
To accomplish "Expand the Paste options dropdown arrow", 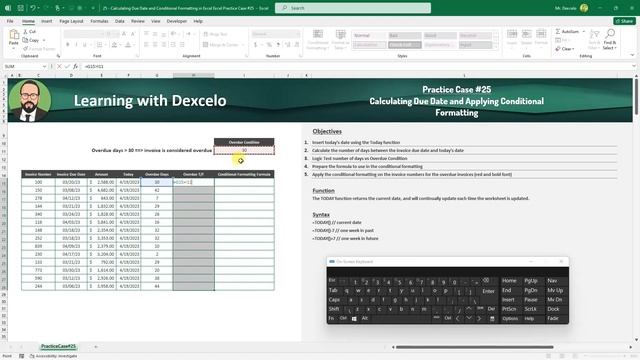I will [x=13, y=48].
